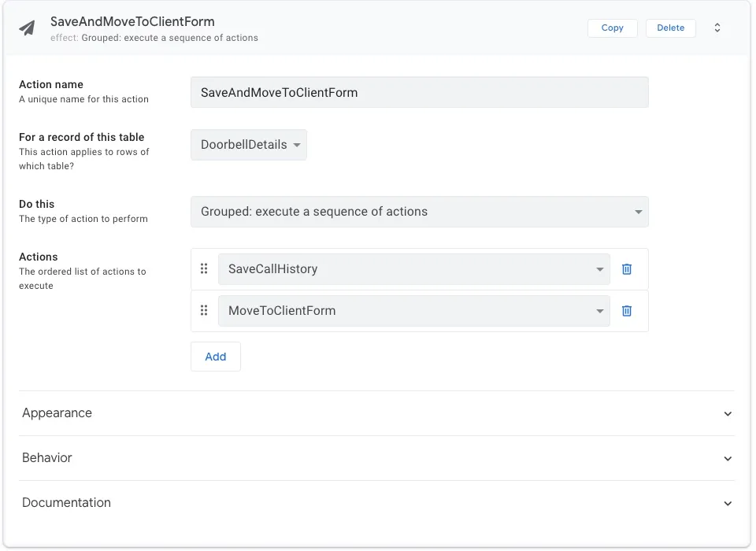Add another action to the sequence
756x551 pixels.
pos(215,357)
